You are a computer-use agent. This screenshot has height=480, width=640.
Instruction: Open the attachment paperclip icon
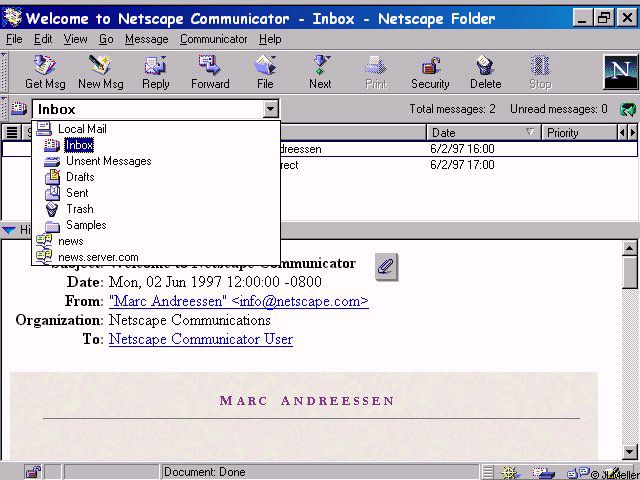coord(386,267)
